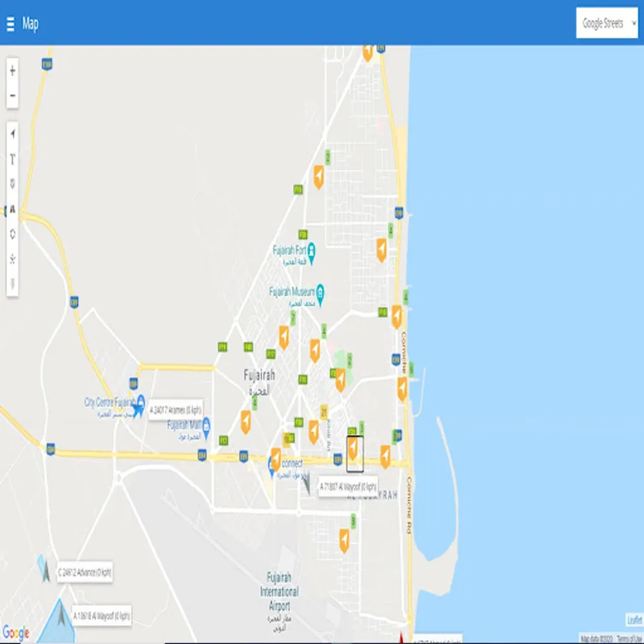Click the 'A 24017 Aramex (0 kph)' label
The height and width of the screenshot is (644, 644).
pyautogui.click(x=175, y=410)
